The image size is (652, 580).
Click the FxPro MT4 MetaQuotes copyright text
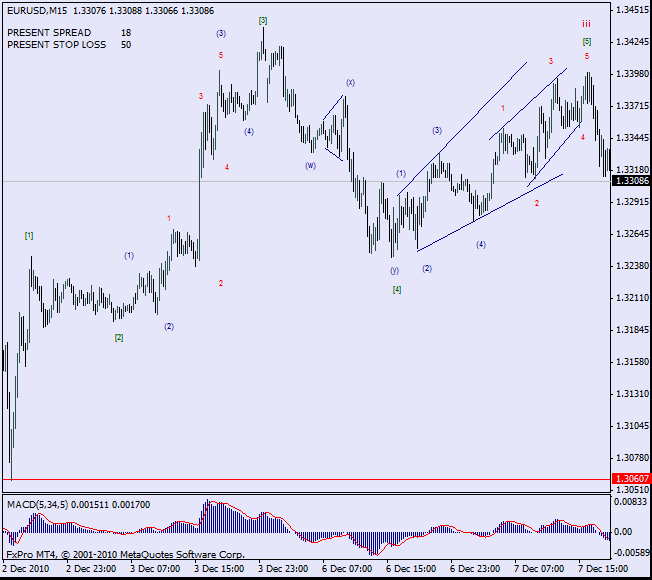point(125,553)
